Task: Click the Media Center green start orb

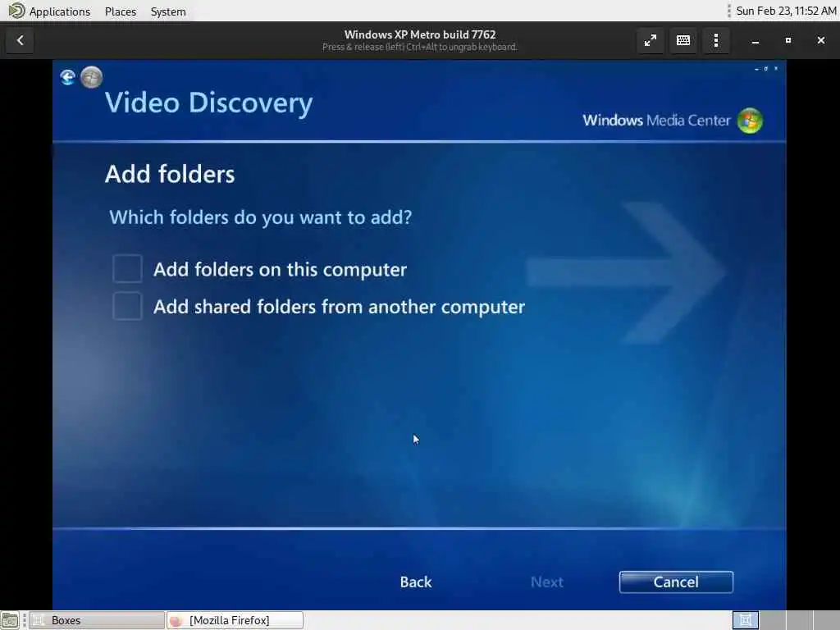Action: pyautogui.click(x=92, y=77)
